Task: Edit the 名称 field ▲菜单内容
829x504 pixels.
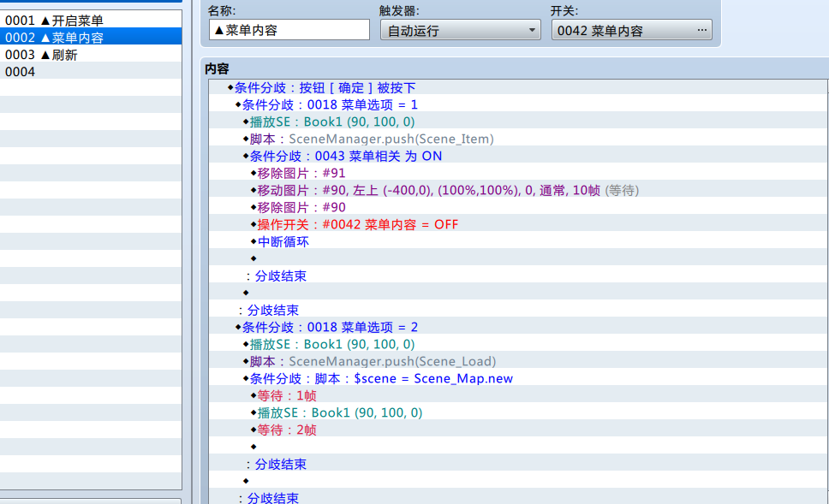Action: tap(289, 30)
